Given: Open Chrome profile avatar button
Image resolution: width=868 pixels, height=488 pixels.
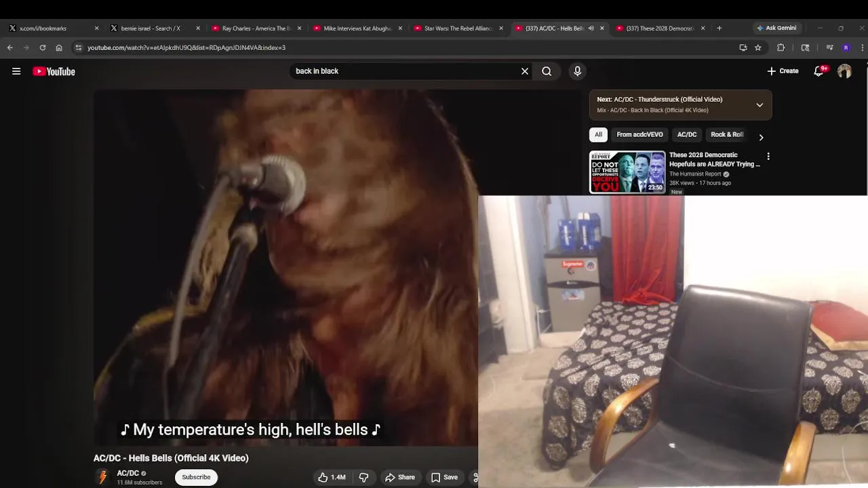Looking at the screenshot, I should click(x=846, y=47).
